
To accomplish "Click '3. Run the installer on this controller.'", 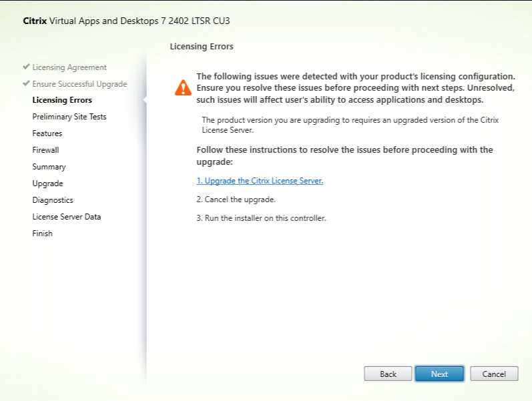I will click(261, 218).
